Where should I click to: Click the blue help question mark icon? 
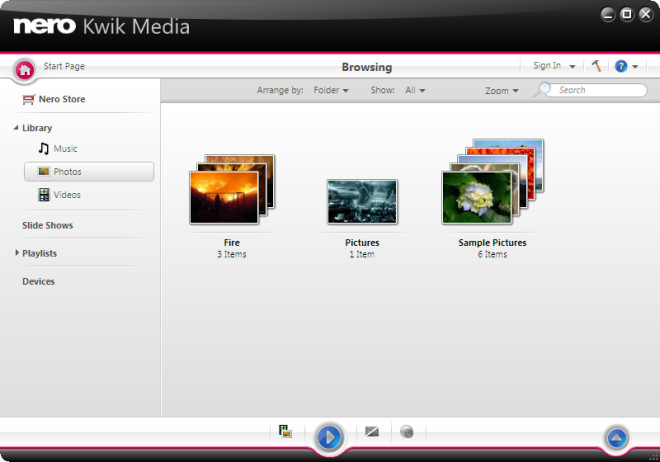[621, 66]
